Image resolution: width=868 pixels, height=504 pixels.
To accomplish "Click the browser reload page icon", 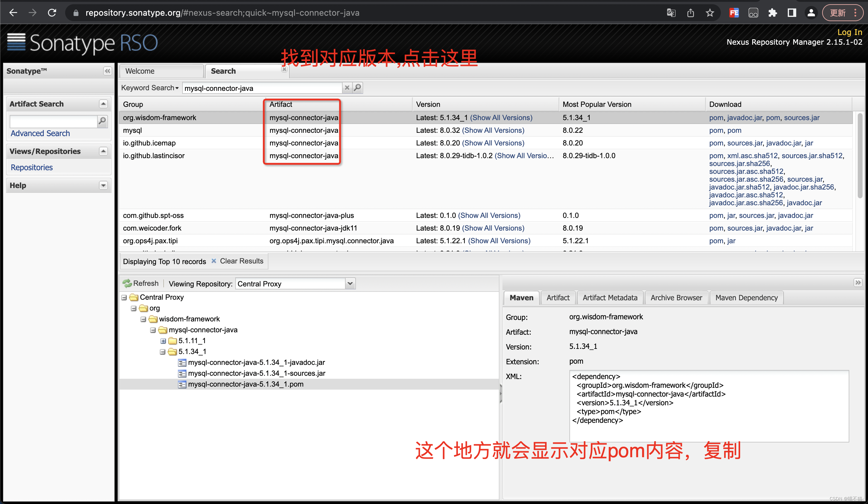I will click(x=52, y=13).
